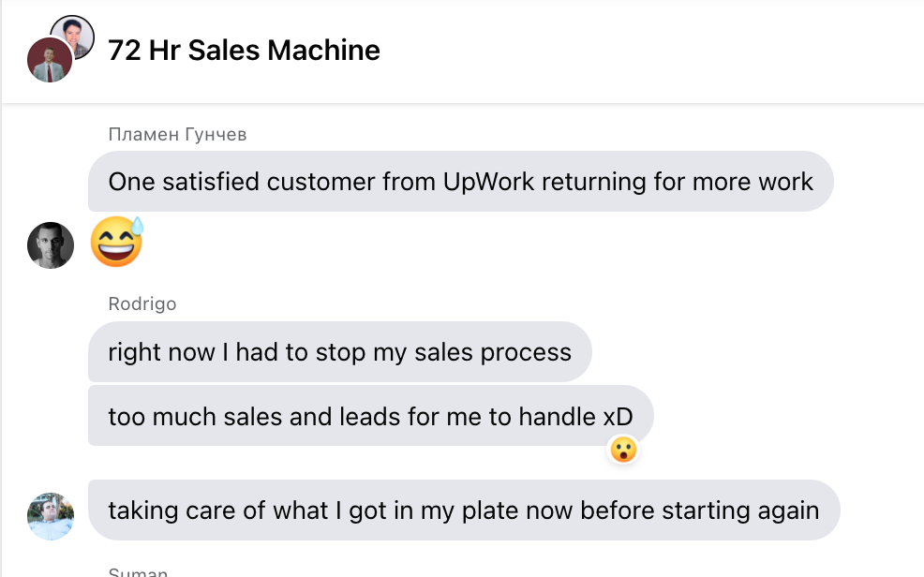Screen dimensions: 924x577
Task: Click the surprised face emoji reaction
Action: point(623,451)
